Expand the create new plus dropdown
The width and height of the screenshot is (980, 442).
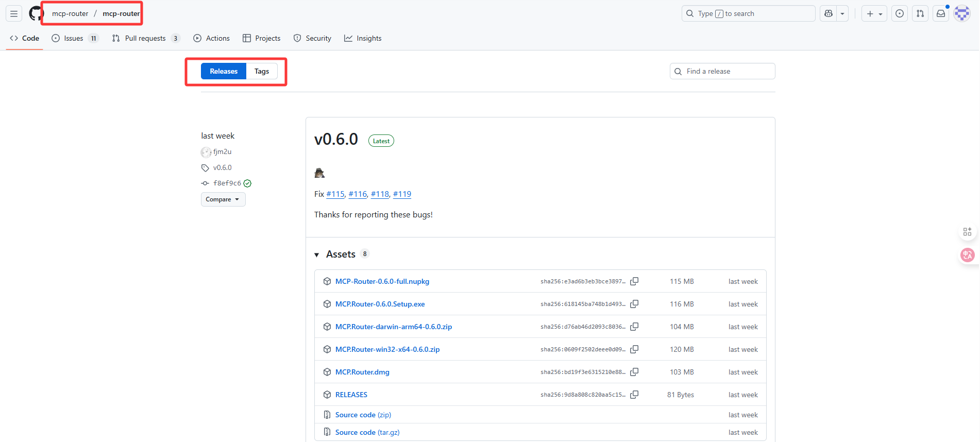click(x=874, y=13)
